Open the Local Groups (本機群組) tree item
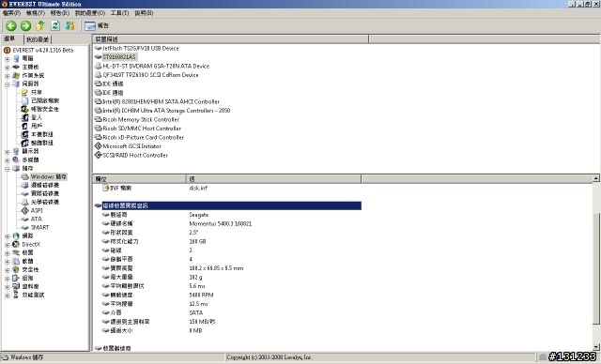Image resolution: width=601 pixels, height=364 pixels. click(41, 134)
